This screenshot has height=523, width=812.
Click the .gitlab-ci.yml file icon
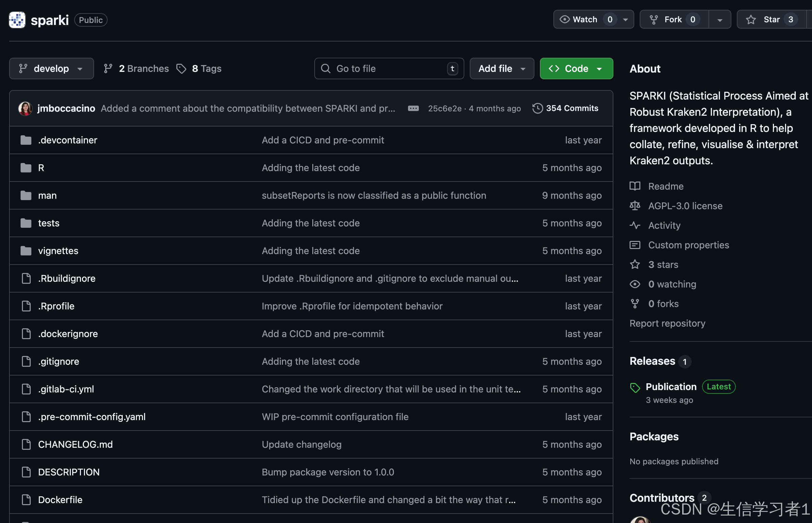(x=26, y=389)
